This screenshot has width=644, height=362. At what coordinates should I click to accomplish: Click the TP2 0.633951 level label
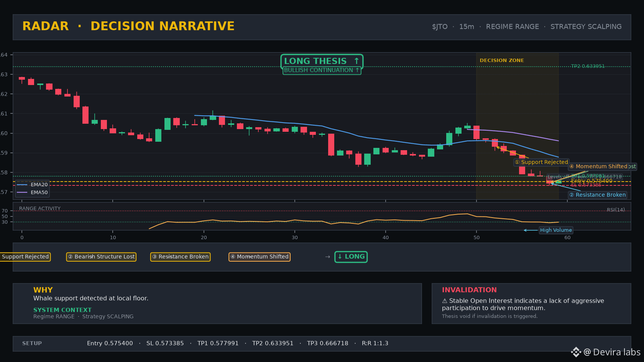click(x=588, y=66)
